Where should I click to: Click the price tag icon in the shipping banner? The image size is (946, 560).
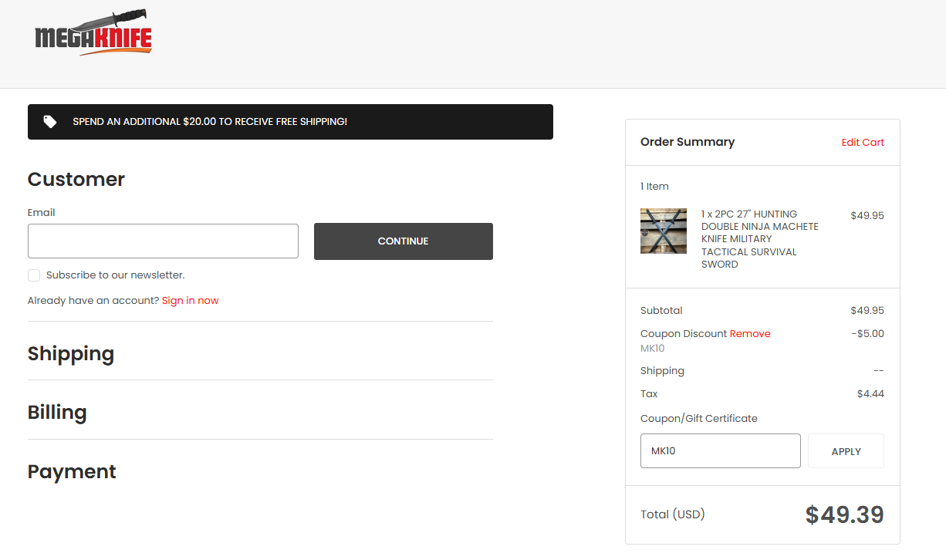coord(50,122)
